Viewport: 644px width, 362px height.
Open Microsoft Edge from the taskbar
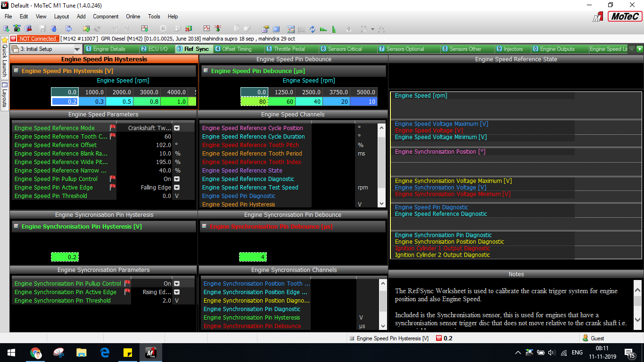pyautogui.click(x=105, y=353)
